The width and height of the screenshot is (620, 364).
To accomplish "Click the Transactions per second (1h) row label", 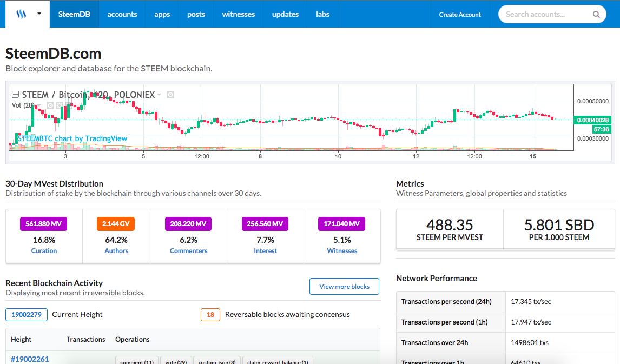I will pyautogui.click(x=444, y=322).
